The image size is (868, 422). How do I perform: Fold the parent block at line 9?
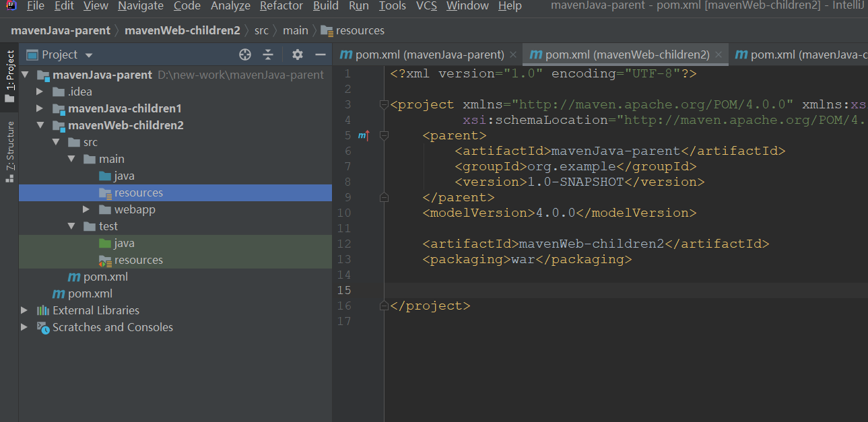point(384,197)
